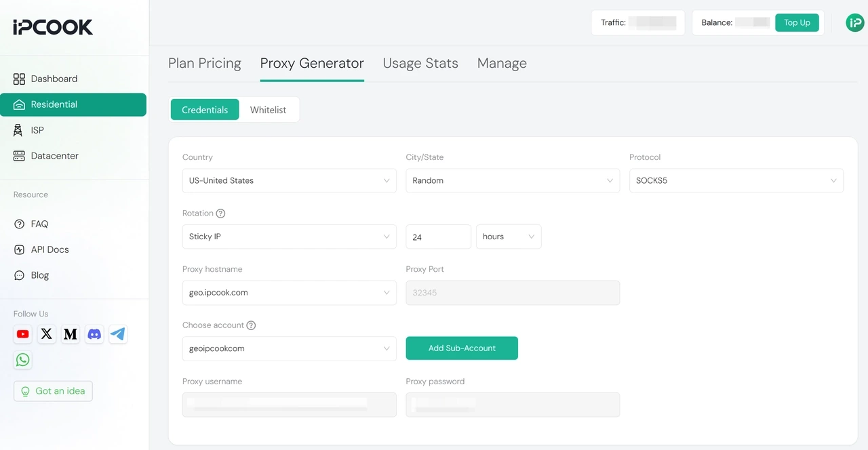Click the Residential house icon
The height and width of the screenshot is (450, 868).
point(19,104)
